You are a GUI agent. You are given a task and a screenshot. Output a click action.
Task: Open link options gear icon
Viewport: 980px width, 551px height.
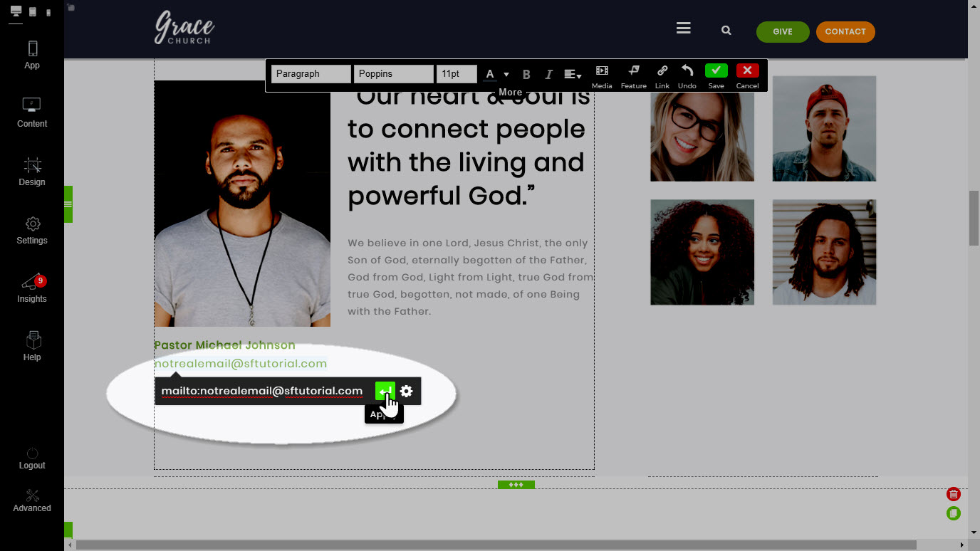pos(406,391)
